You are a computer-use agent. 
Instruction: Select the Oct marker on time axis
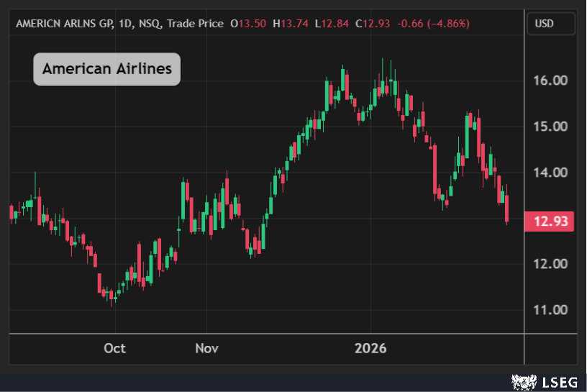[x=114, y=348]
